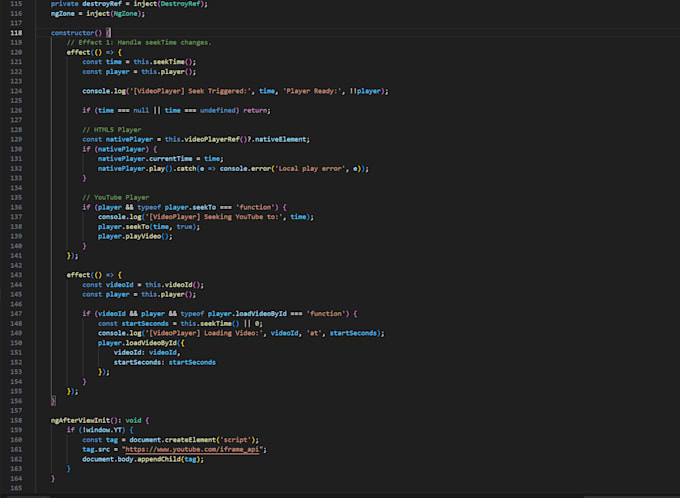Click 'videoPlayerRef' on line 129
The height and width of the screenshot is (498, 680).
tap(212, 139)
